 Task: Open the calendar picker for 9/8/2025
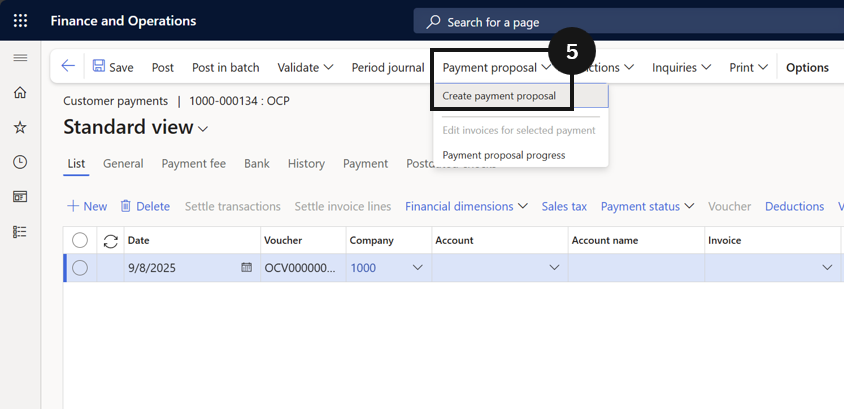point(247,267)
